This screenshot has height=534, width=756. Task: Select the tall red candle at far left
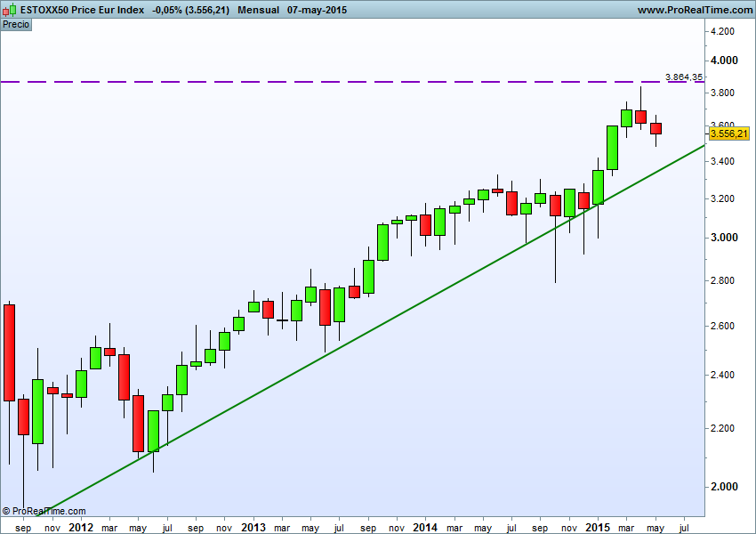point(10,352)
